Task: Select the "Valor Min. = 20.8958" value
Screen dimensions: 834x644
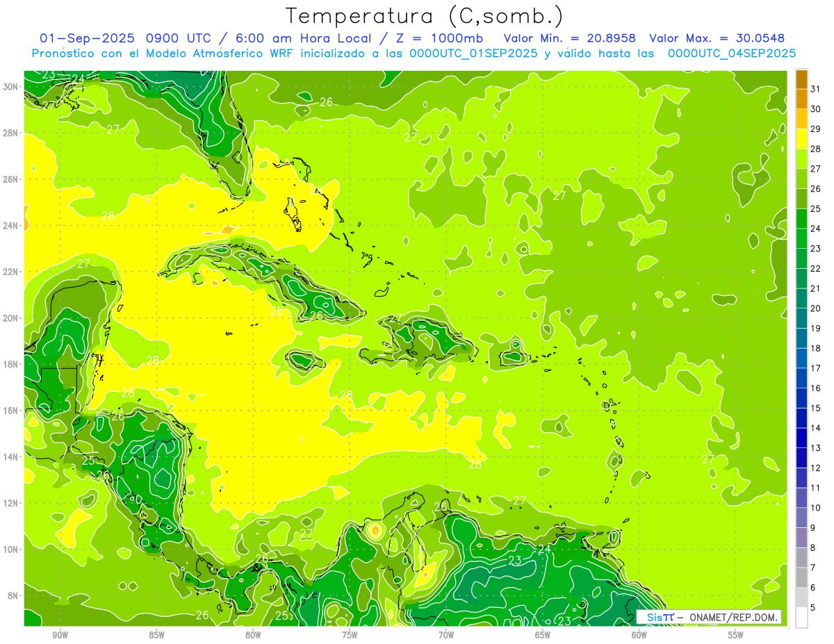Action: point(569,38)
